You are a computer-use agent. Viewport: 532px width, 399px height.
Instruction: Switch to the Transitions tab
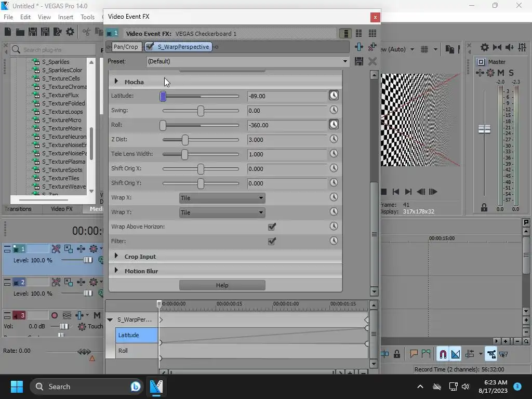click(x=18, y=209)
